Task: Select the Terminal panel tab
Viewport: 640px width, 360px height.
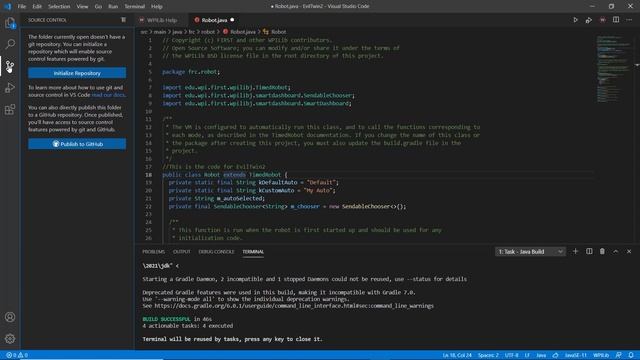Action: (253, 252)
